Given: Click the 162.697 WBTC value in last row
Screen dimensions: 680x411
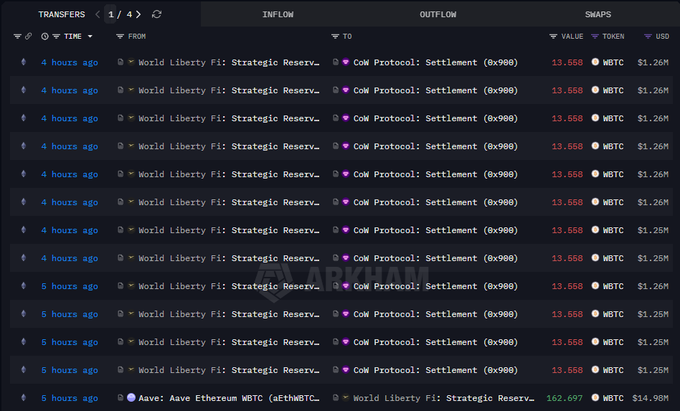Looking at the screenshot, I should 565,398.
